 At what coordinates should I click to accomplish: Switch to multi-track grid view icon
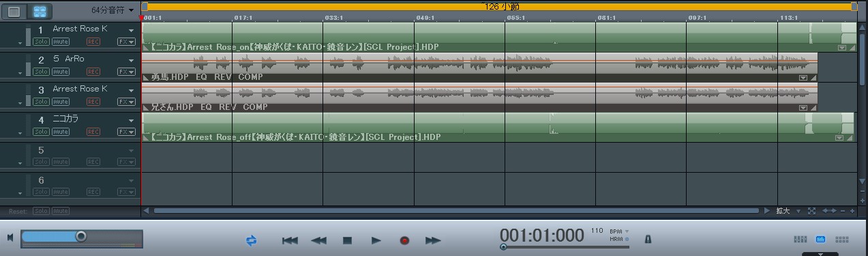40,12
